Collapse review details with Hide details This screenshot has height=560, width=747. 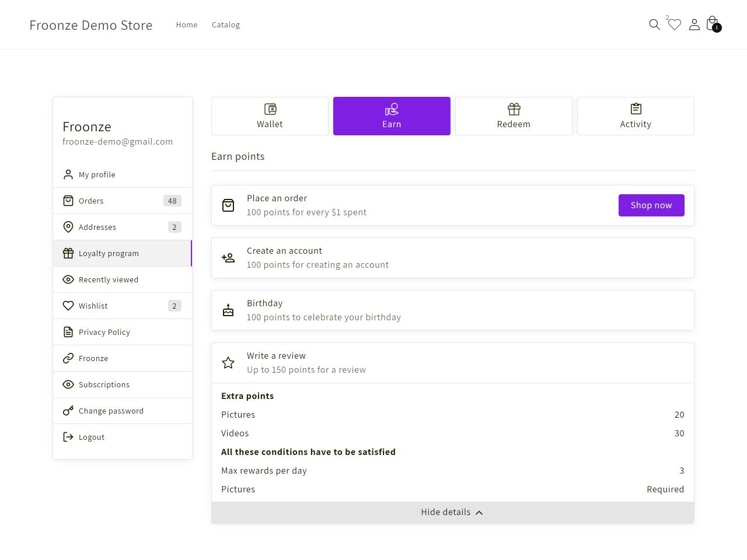pyautogui.click(x=453, y=512)
